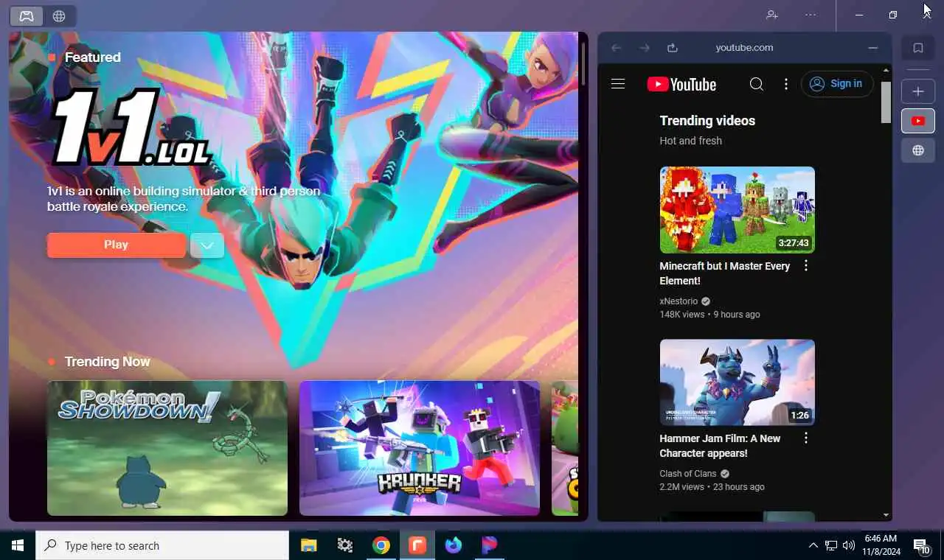Open the YouTube hamburger menu

[x=618, y=84]
